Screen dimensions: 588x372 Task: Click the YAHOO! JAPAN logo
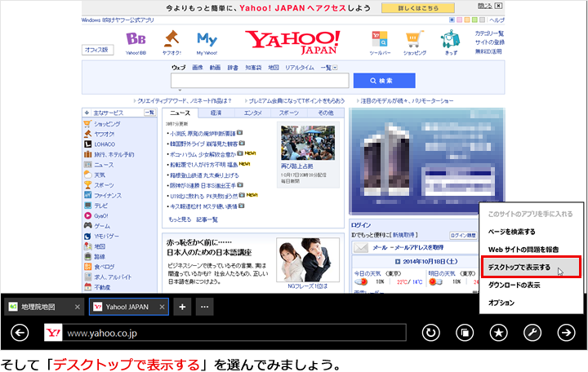(x=293, y=42)
